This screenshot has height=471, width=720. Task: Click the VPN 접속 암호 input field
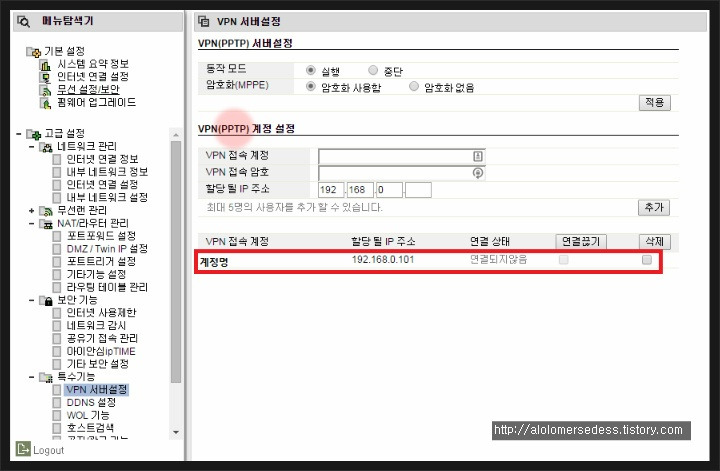click(x=402, y=173)
